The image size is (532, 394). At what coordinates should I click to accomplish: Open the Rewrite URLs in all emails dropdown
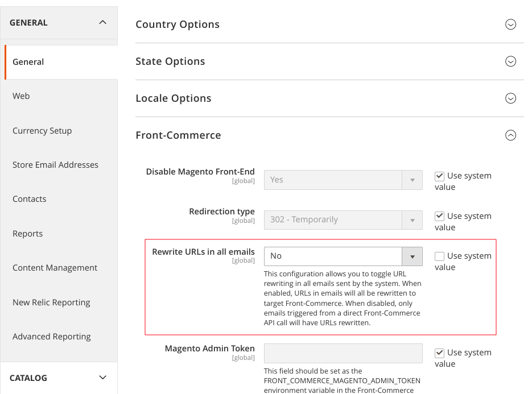(343, 256)
